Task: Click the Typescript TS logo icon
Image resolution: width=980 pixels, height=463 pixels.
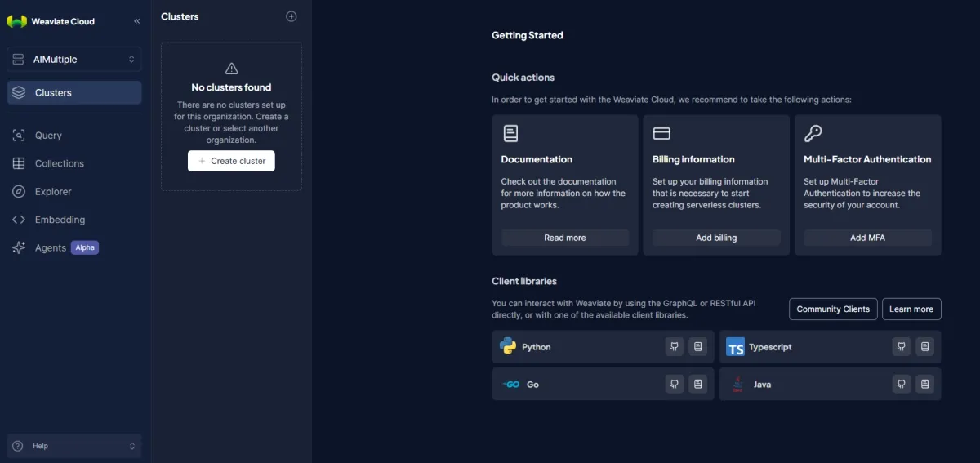Action: point(735,346)
